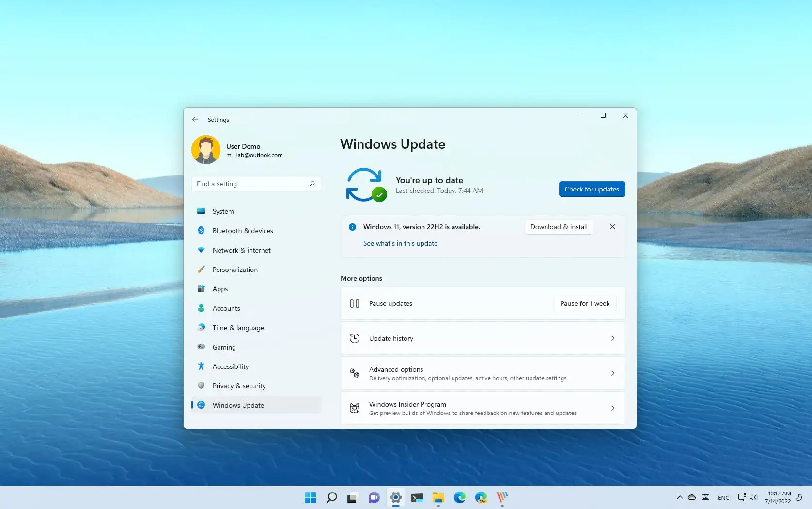This screenshot has height=509, width=812.
Task: Click the Accounts person icon
Action: [201, 308]
